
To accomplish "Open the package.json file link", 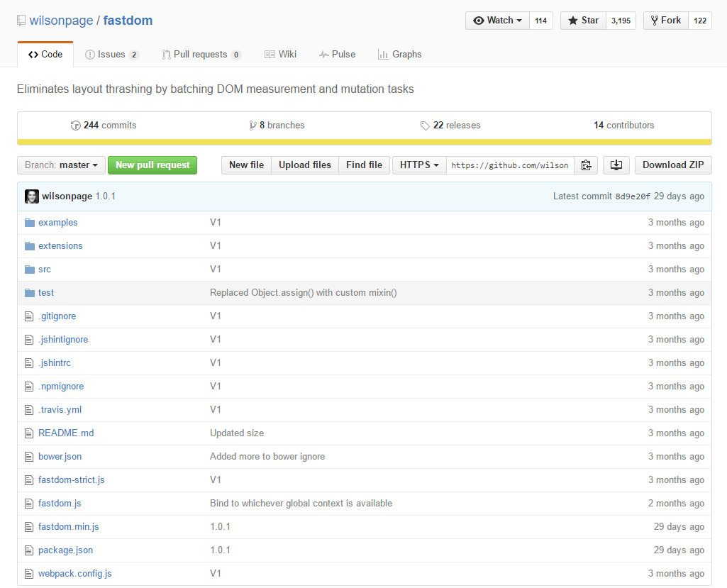I will (x=65, y=550).
